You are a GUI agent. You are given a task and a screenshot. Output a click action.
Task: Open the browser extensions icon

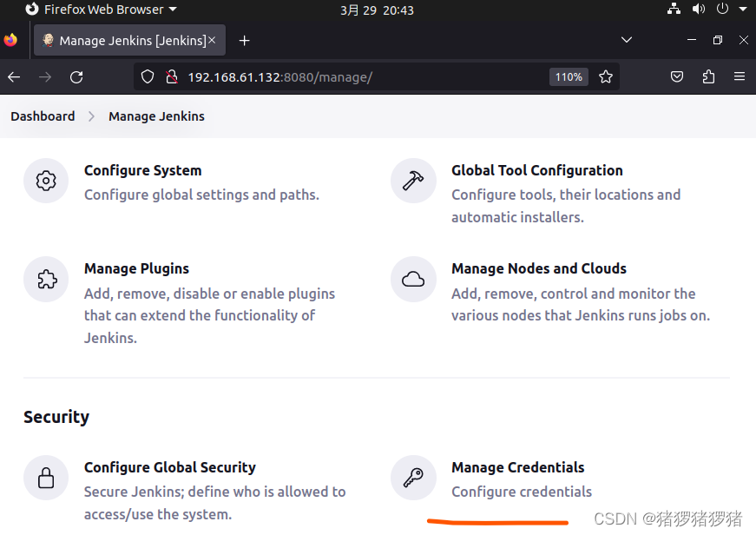[x=708, y=76]
